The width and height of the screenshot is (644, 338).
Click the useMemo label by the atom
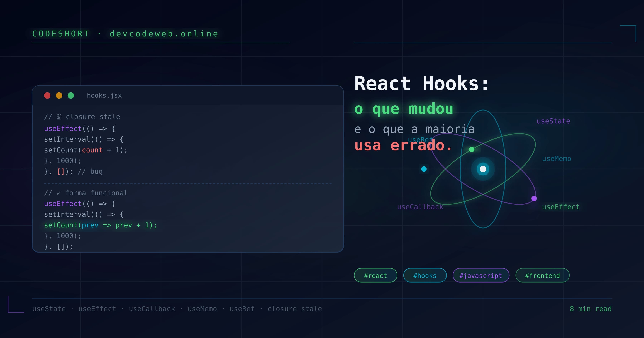(x=557, y=158)
